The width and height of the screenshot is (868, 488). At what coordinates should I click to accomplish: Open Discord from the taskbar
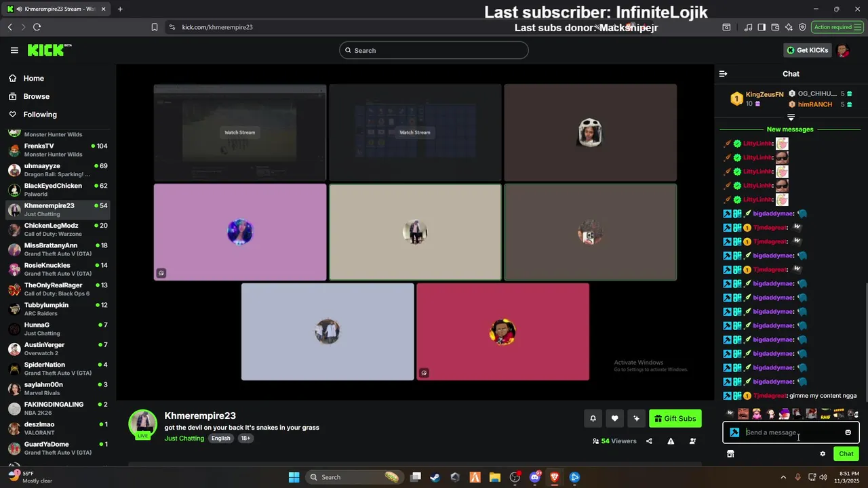coord(535,477)
